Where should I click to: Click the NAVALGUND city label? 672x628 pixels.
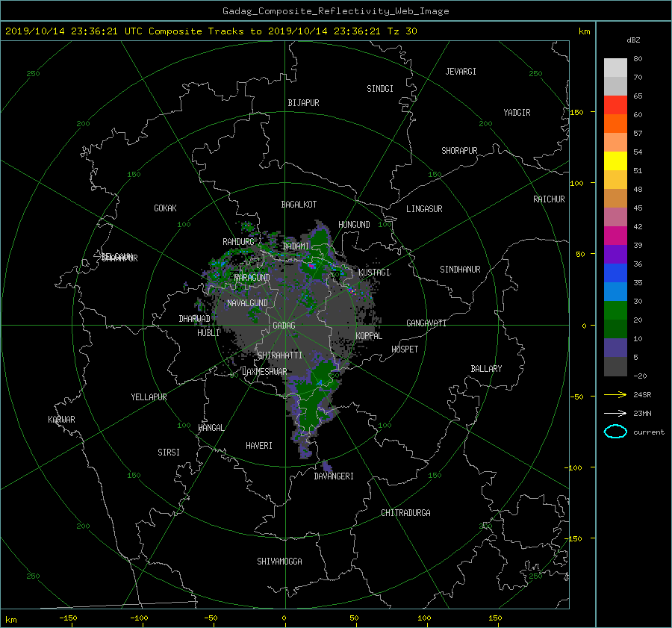(247, 303)
